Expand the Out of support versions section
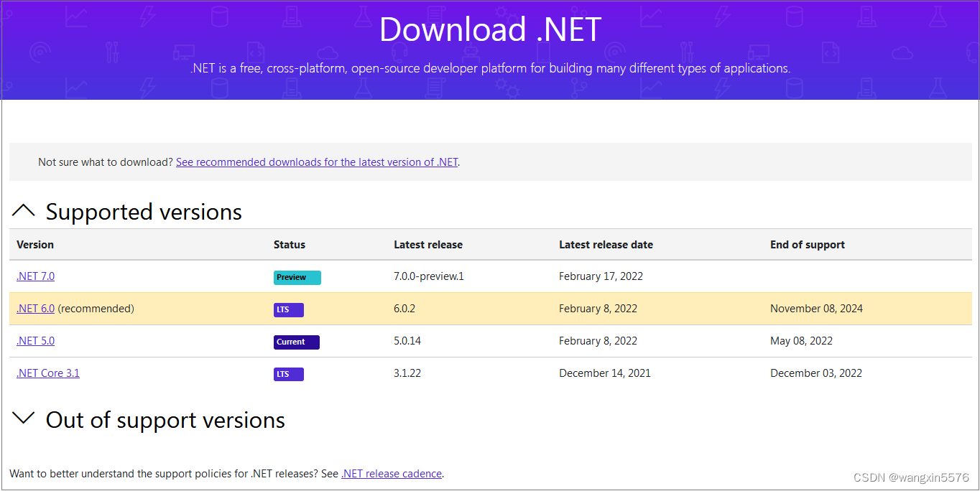 24,420
